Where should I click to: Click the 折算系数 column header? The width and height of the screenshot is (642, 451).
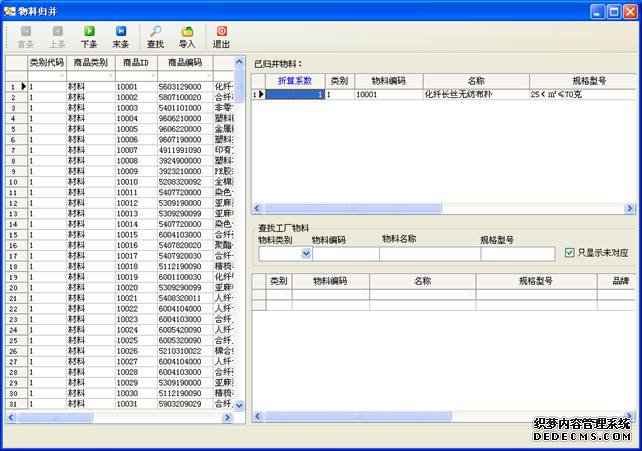click(295, 80)
